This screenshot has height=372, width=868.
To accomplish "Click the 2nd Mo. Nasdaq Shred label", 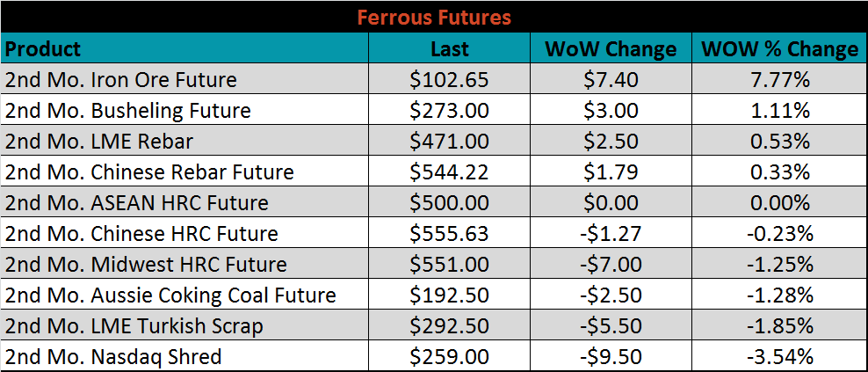I will pyautogui.click(x=113, y=357).
